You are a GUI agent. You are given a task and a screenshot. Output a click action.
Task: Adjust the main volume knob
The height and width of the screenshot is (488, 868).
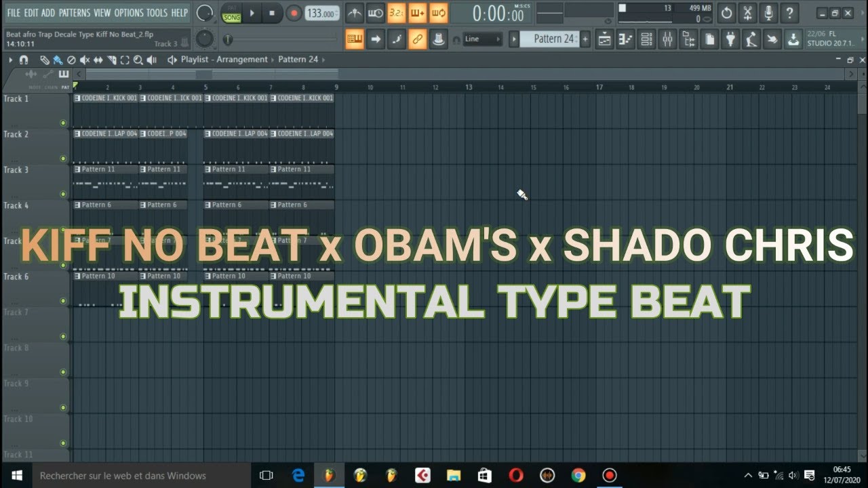click(x=204, y=13)
